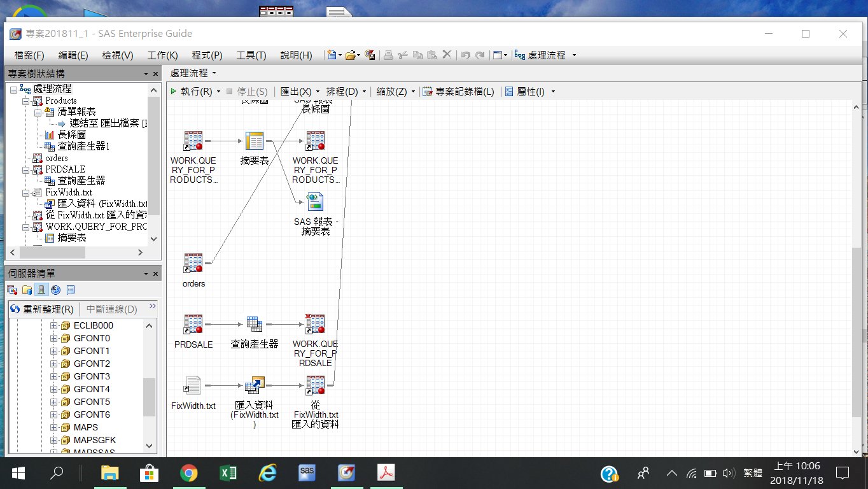Click the globe icon in server list toolbar
Viewport: 868px width, 489px height.
pyautogui.click(x=56, y=290)
